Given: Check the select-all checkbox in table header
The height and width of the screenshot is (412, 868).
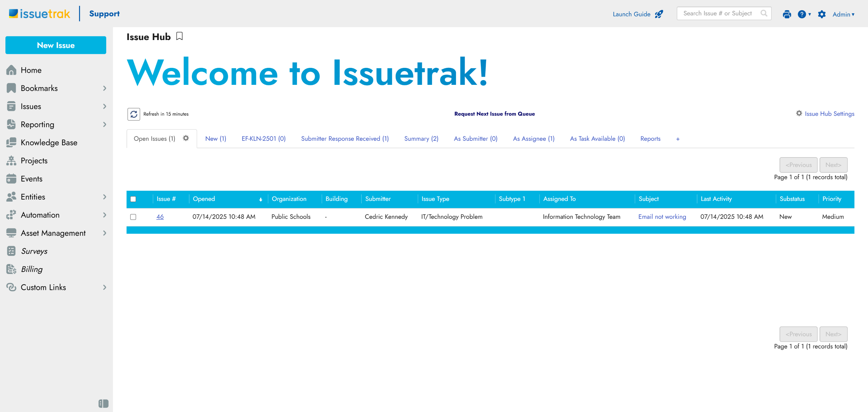Looking at the screenshot, I should 133,199.
